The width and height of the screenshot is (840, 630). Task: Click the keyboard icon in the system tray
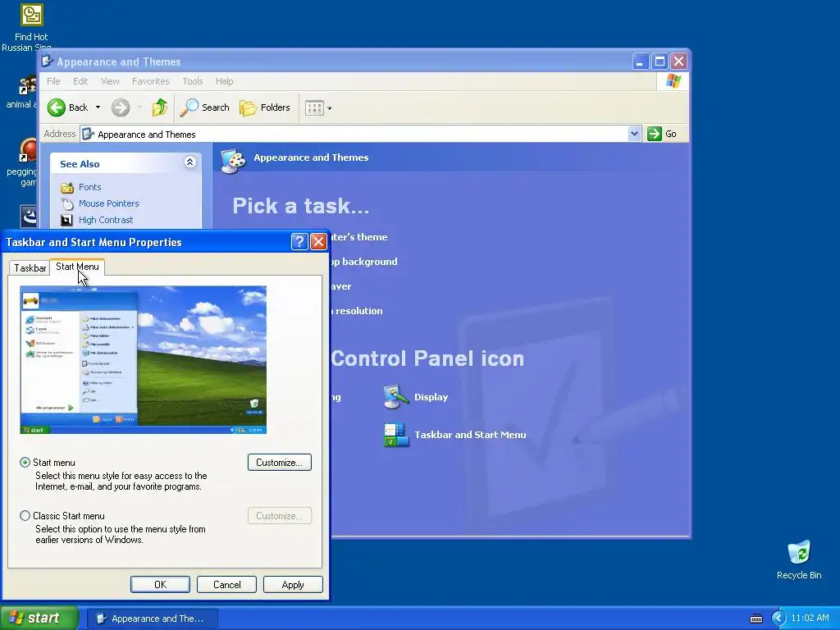click(756, 619)
